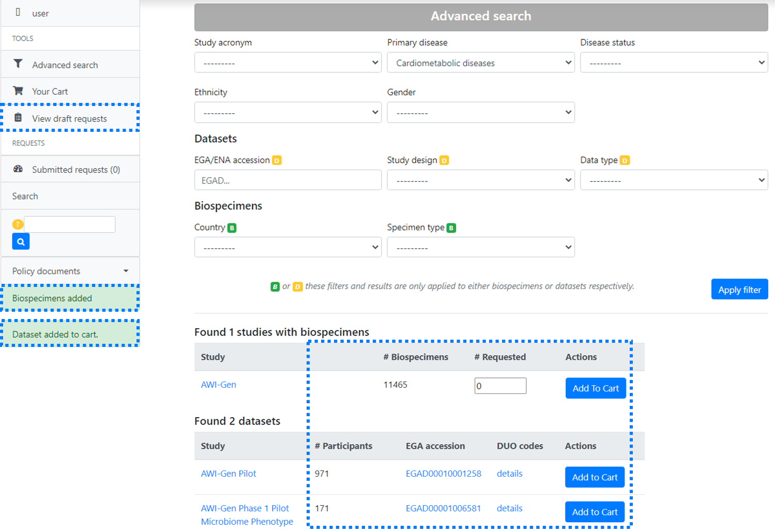Open Your Cart from the sidebar
Image resolution: width=775 pixels, height=532 pixels.
coord(70,92)
